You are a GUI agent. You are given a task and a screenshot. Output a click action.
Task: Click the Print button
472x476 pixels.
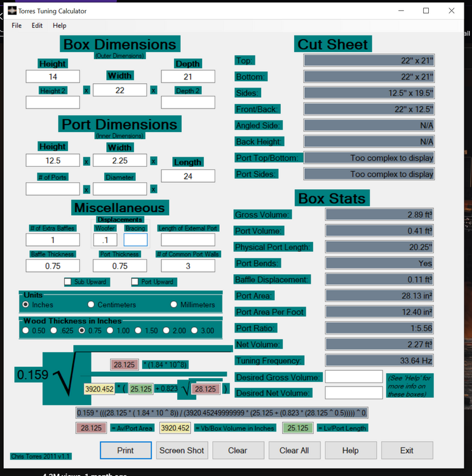coord(126,450)
